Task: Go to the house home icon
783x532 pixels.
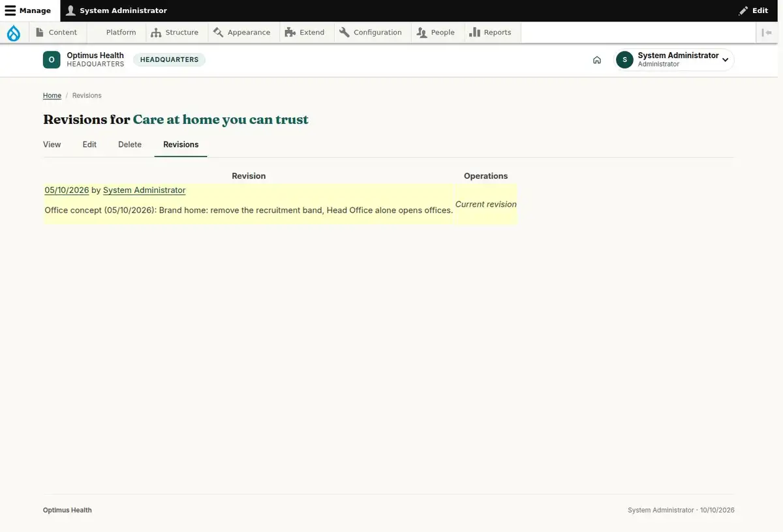Action: click(597, 60)
